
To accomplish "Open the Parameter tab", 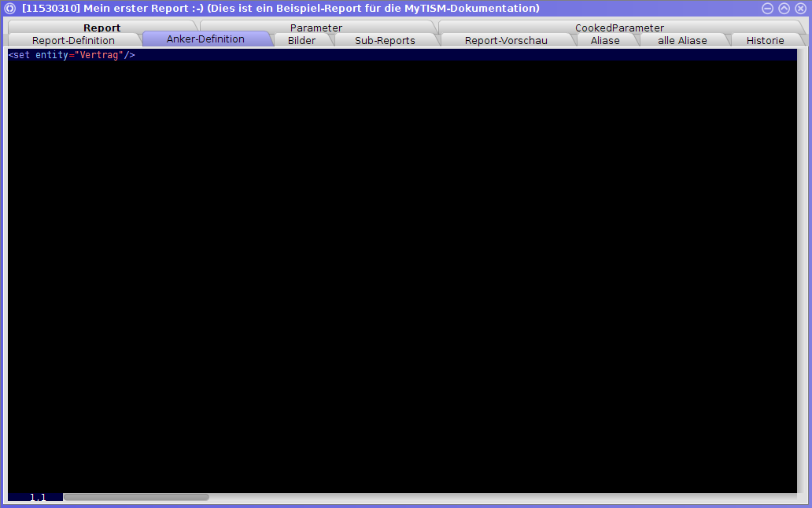I will click(x=316, y=28).
